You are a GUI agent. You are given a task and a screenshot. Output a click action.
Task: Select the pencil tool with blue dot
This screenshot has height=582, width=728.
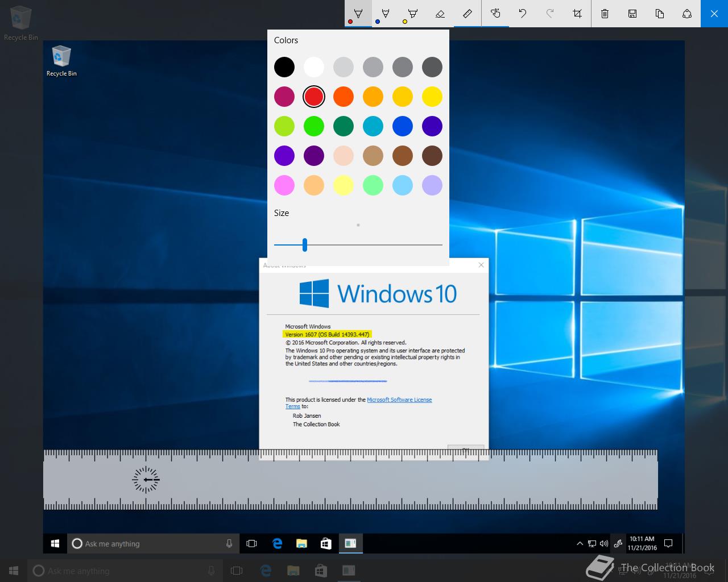coord(386,14)
